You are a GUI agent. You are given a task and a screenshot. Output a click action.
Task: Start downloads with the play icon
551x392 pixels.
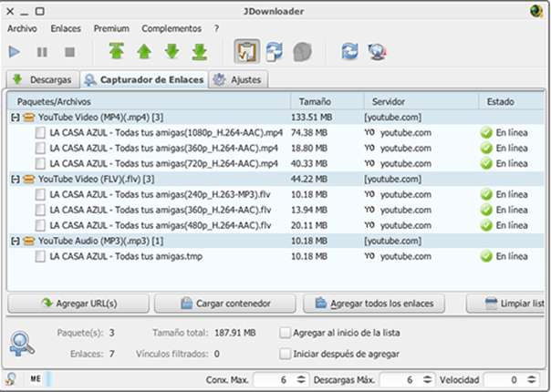(x=14, y=52)
